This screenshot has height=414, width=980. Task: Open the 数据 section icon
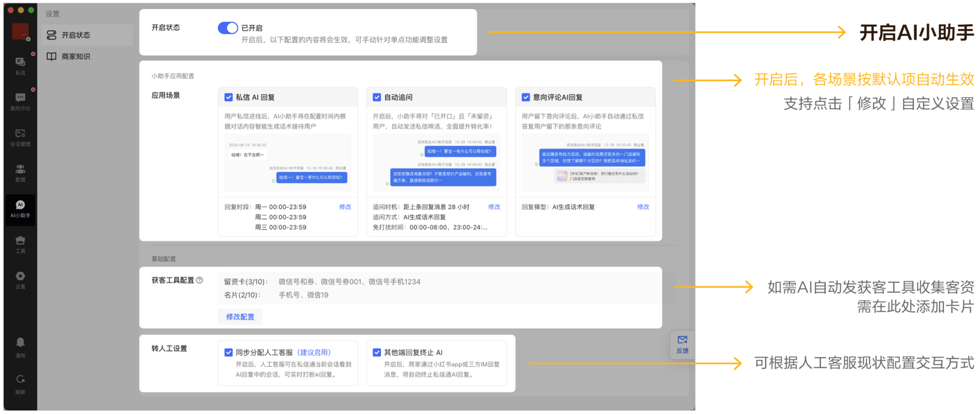[x=20, y=172]
